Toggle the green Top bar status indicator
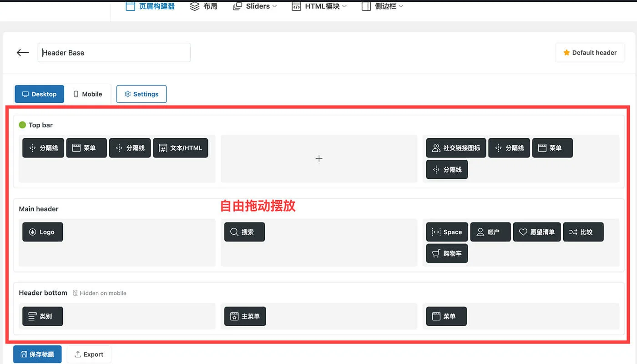Image resolution: width=637 pixels, height=364 pixels. coord(22,125)
